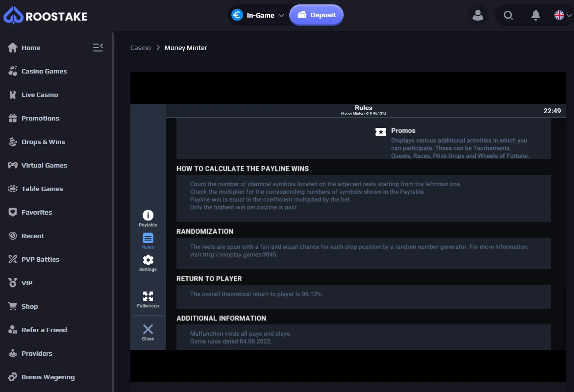The image size is (574, 392).
Task: Click the Deposit button
Action: coord(316,15)
